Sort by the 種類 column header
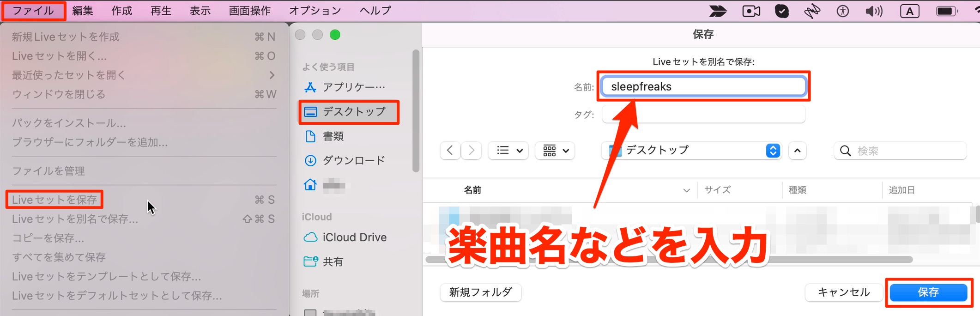Screen dimensions: 980x316 pos(798,190)
